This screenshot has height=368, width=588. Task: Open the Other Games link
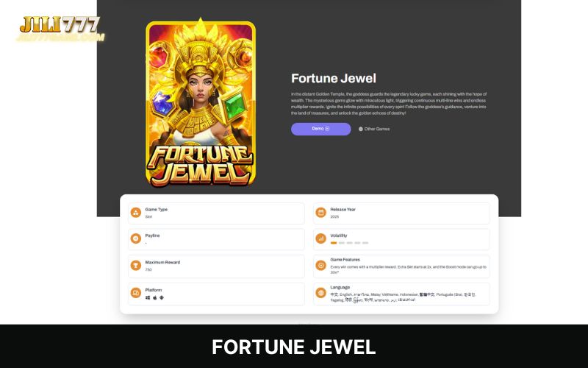click(374, 129)
